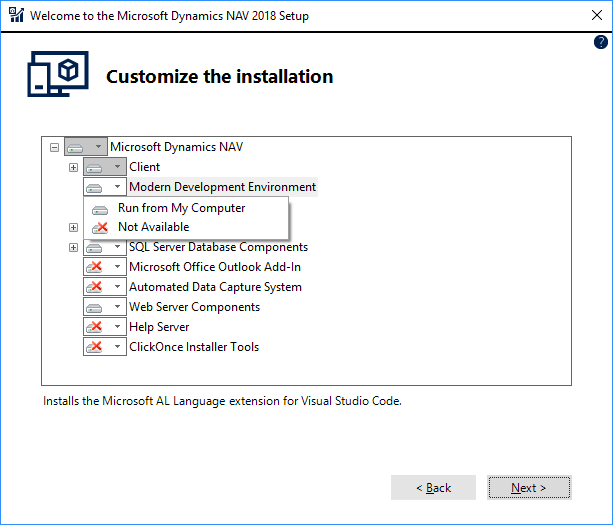The height and width of the screenshot is (525, 613).
Task: Click red X icon for Help Server
Action: (x=94, y=327)
